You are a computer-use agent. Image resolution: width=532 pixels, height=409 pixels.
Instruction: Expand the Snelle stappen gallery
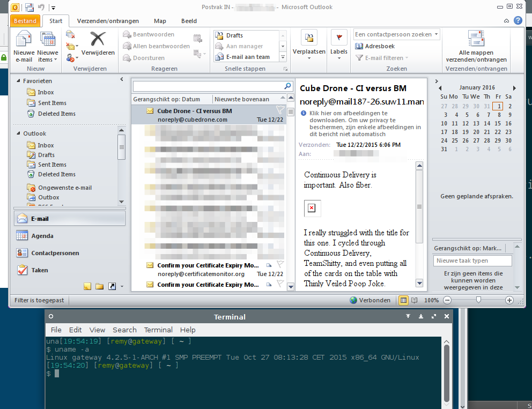tap(283, 57)
